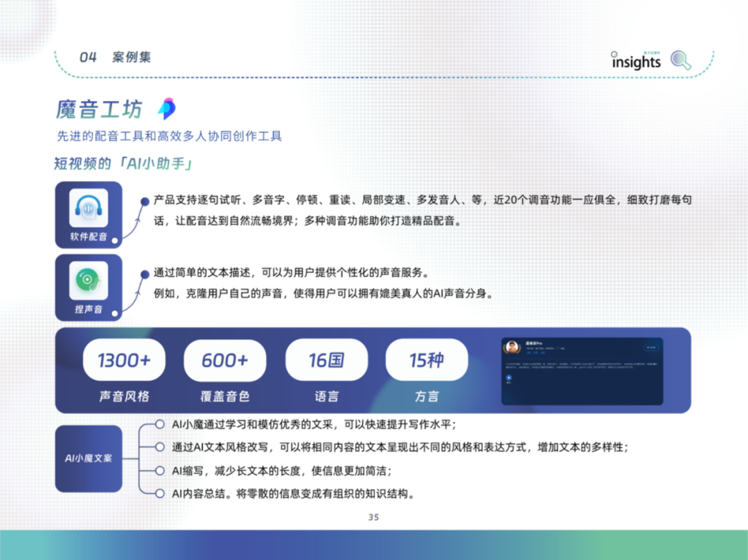Click the magnifying glass icon beside insights
The height and width of the screenshot is (560, 748).
pos(681,60)
